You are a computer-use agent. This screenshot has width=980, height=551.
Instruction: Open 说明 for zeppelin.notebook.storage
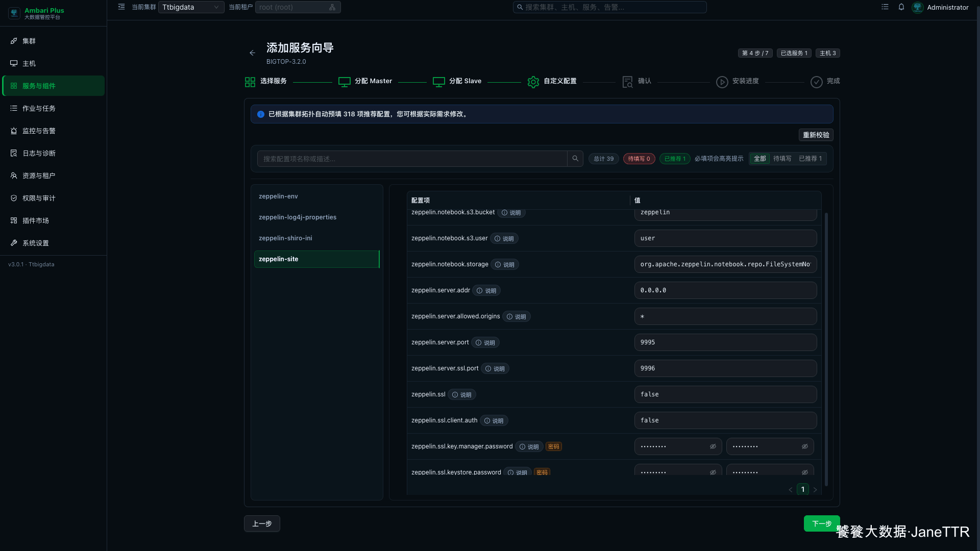(x=505, y=265)
